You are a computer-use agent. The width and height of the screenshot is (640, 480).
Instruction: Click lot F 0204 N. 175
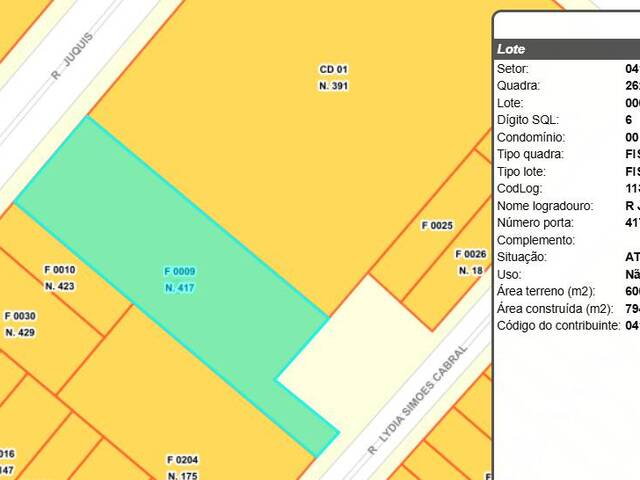182,467
